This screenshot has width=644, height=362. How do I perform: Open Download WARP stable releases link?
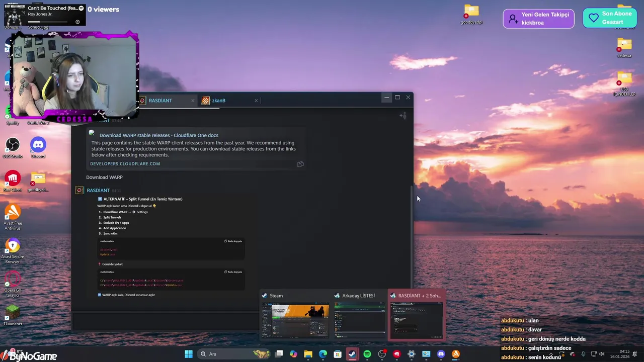(x=159, y=135)
